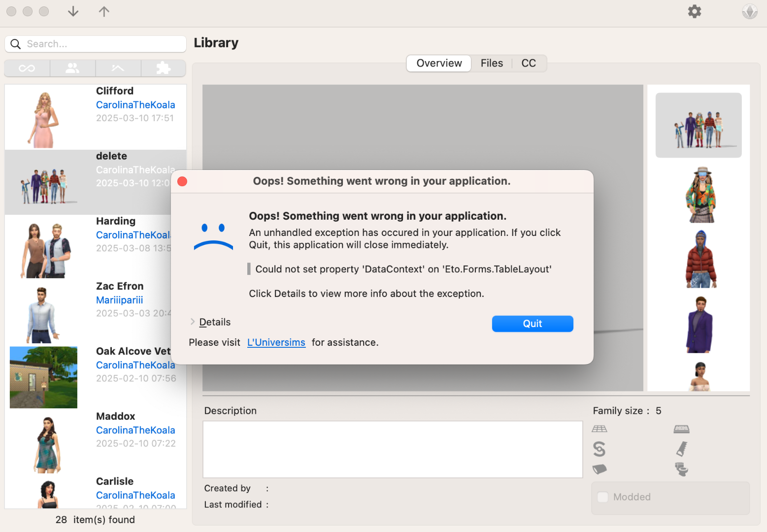767x532 pixels.
Task: Click the infinity all-items filter icon
Action: 27,68
